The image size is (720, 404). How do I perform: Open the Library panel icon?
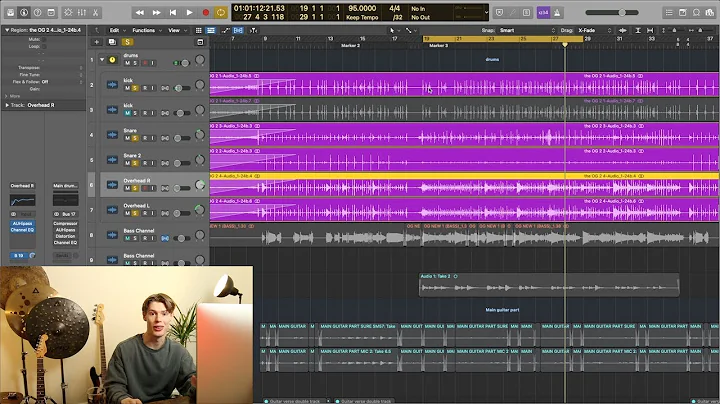[10, 12]
